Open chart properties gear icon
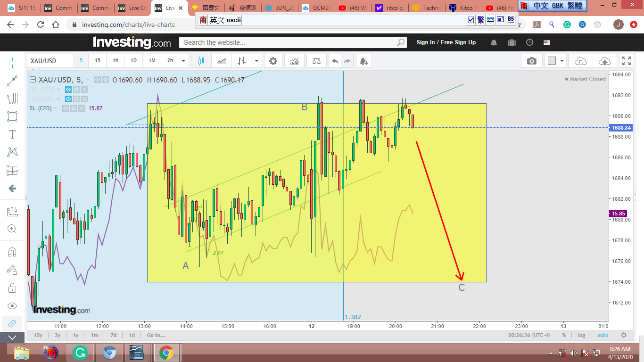 coord(273,61)
